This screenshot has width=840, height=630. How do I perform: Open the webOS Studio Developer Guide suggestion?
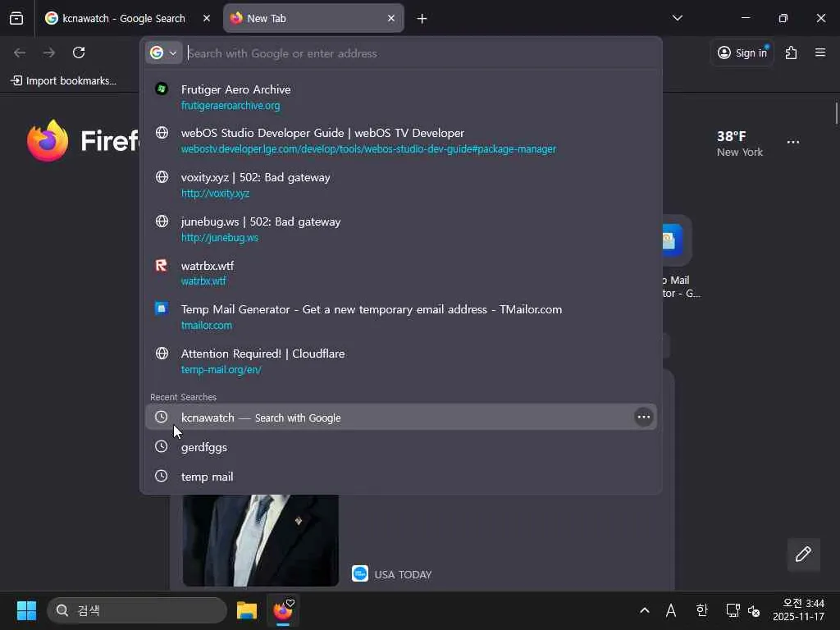tap(400, 140)
